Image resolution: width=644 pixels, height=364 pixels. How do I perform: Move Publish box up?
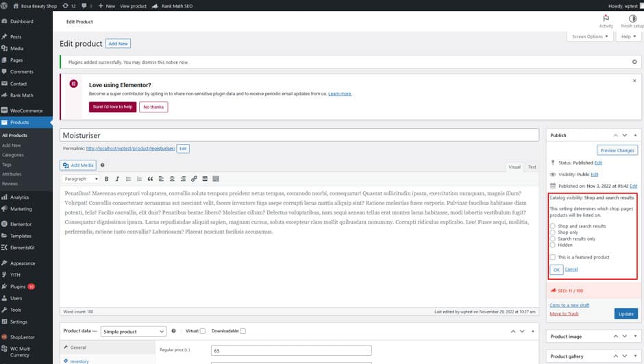tap(616, 135)
